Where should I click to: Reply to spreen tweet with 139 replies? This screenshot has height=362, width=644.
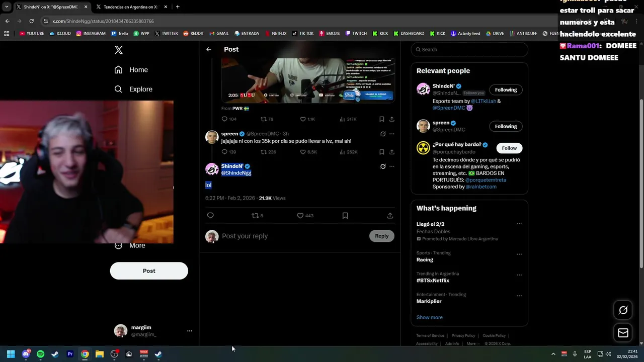tap(224, 152)
